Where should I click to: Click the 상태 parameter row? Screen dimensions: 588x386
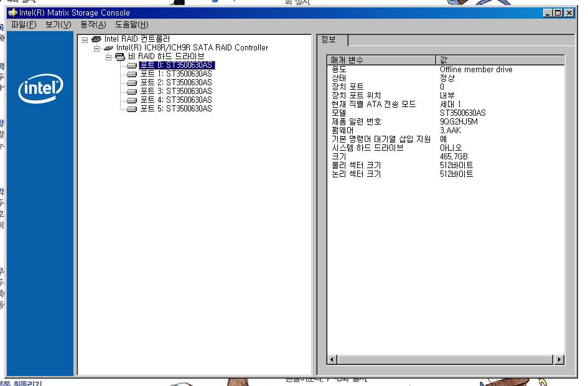446,78
